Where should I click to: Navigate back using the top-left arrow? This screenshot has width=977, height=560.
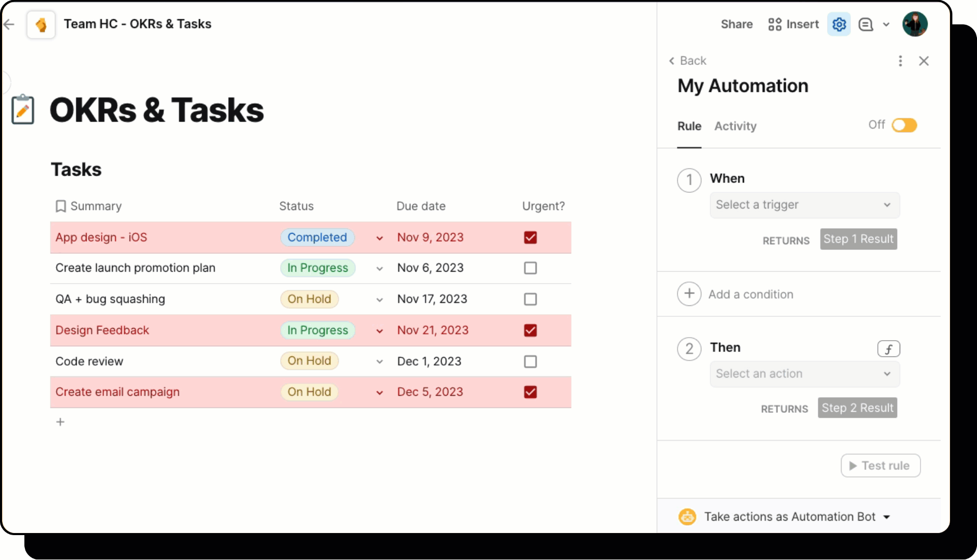[x=9, y=24]
